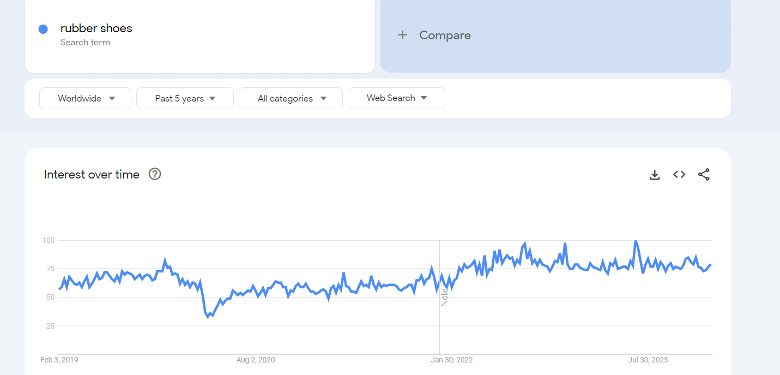Select the Jan 30, 2022 axis label
The height and width of the screenshot is (375, 780).
(x=452, y=360)
